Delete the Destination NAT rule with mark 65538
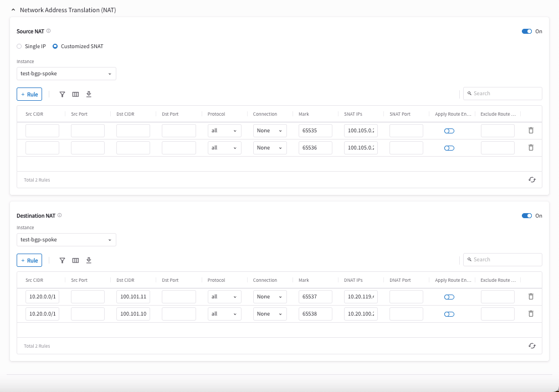Image resolution: width=559 pixels, height=392 pixels. click(531, 314)
